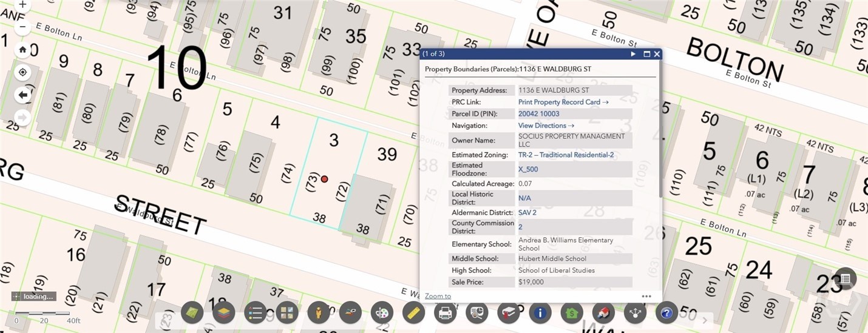This screenshot has height=333, width=868.
Task: Click the popup vertical scrollbar
Action: click(x=660, y=152)
